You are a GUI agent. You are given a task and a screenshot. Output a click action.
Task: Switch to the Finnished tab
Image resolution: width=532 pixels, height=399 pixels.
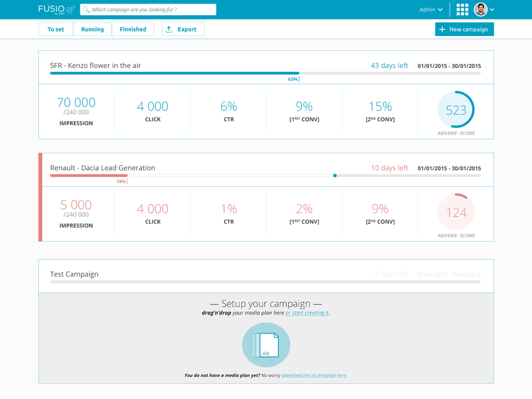click(133, 29)
